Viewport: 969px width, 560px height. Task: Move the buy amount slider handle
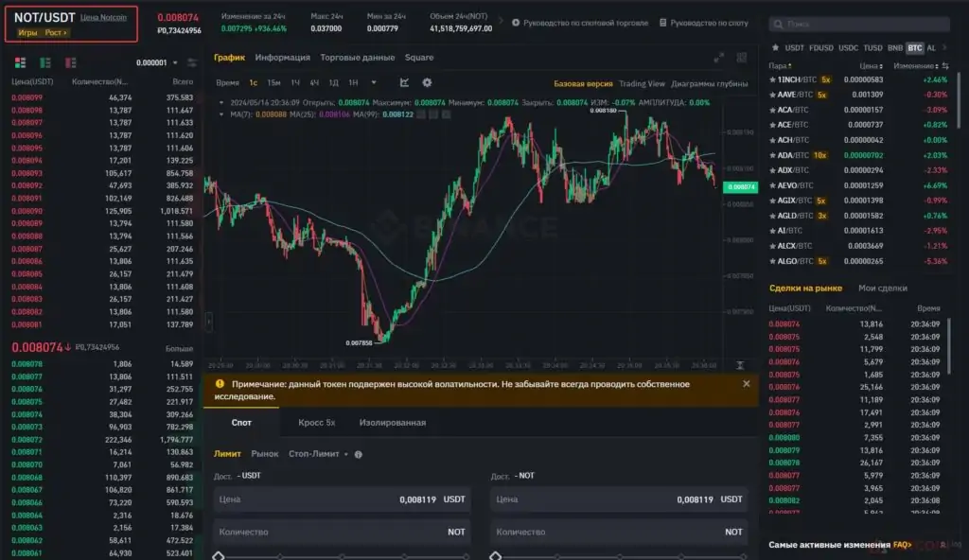click(219, 555)
